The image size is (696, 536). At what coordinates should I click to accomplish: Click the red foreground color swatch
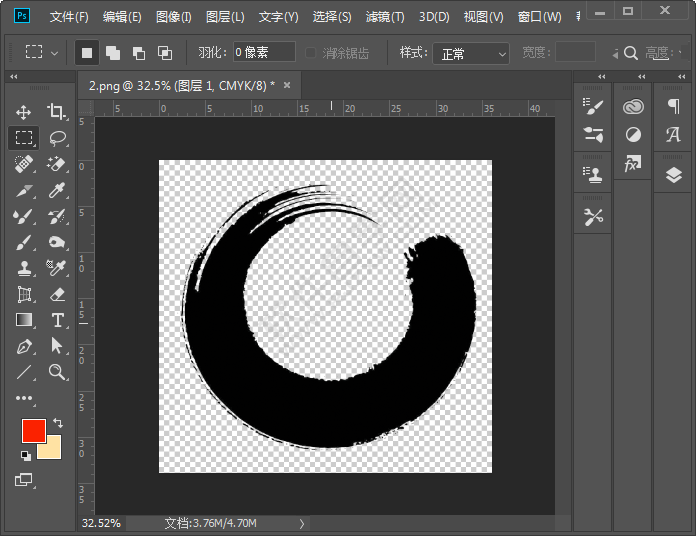[x=34, y=430]
